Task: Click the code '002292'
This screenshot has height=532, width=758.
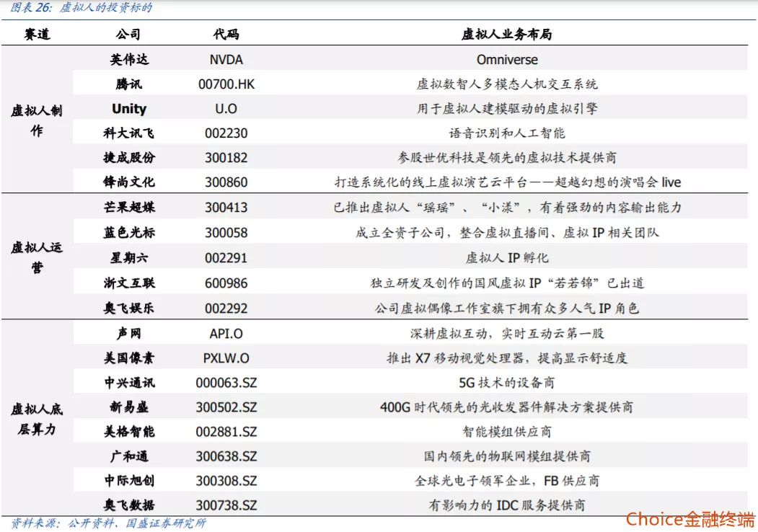Action: tap(226, 309)
